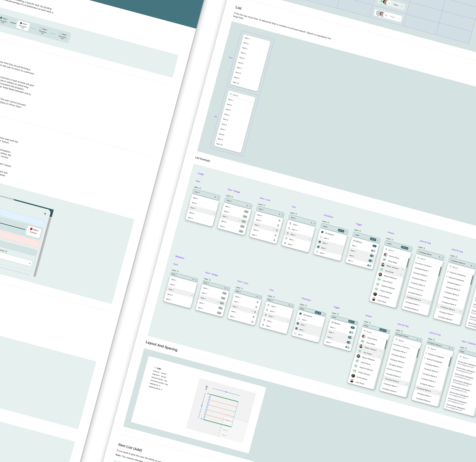Click the info icon beside Label in Large Avatar example
Screen dimensions: 476x462
[x=392, y=239]
